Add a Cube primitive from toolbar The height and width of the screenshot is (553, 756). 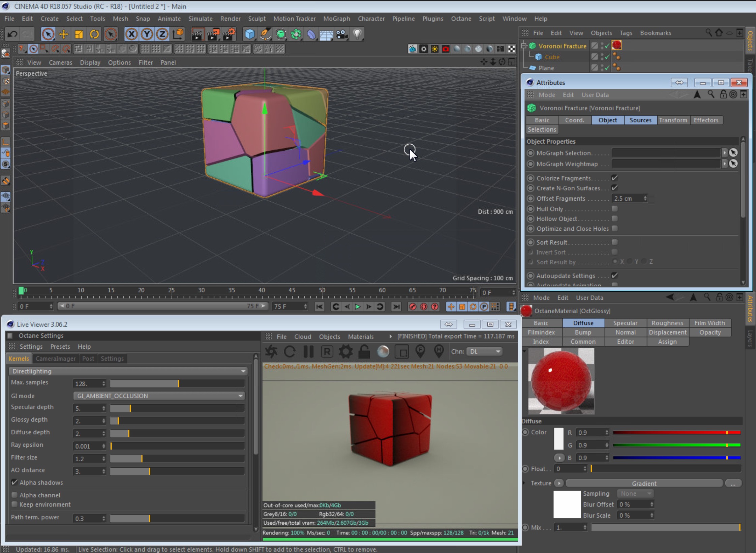pos(250,34)
